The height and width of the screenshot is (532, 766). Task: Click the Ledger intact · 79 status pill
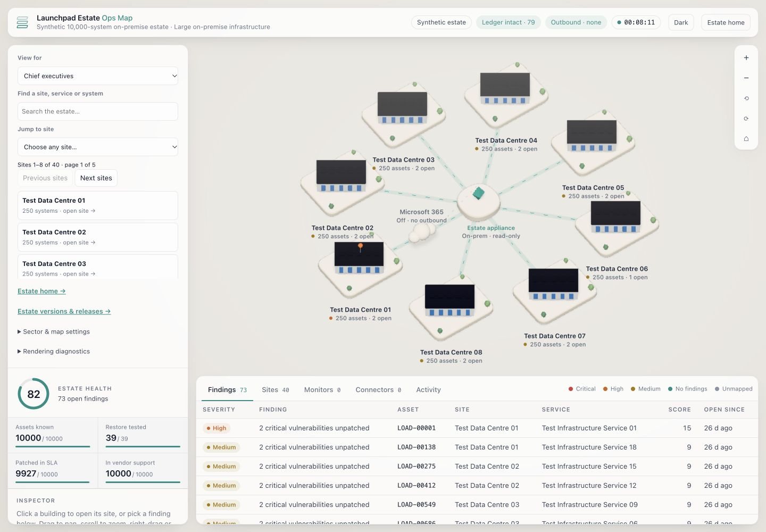click(x=509, y=22)
